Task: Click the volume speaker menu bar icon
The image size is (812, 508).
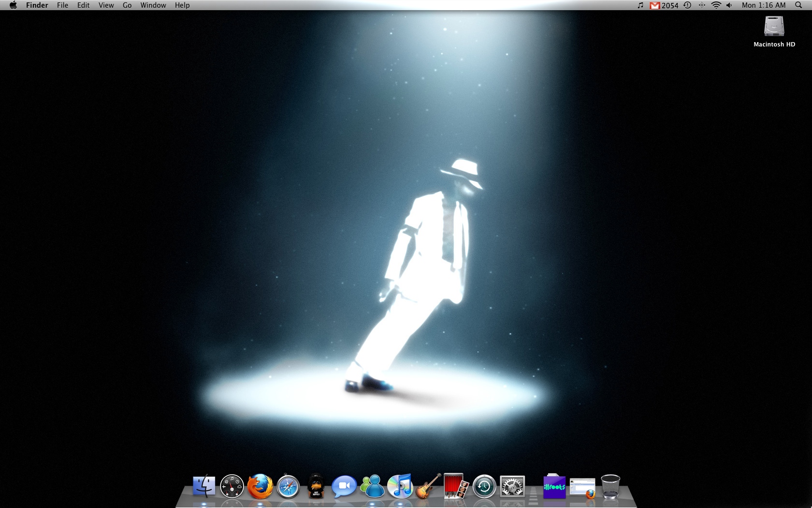Action: [x=729, y=5]
